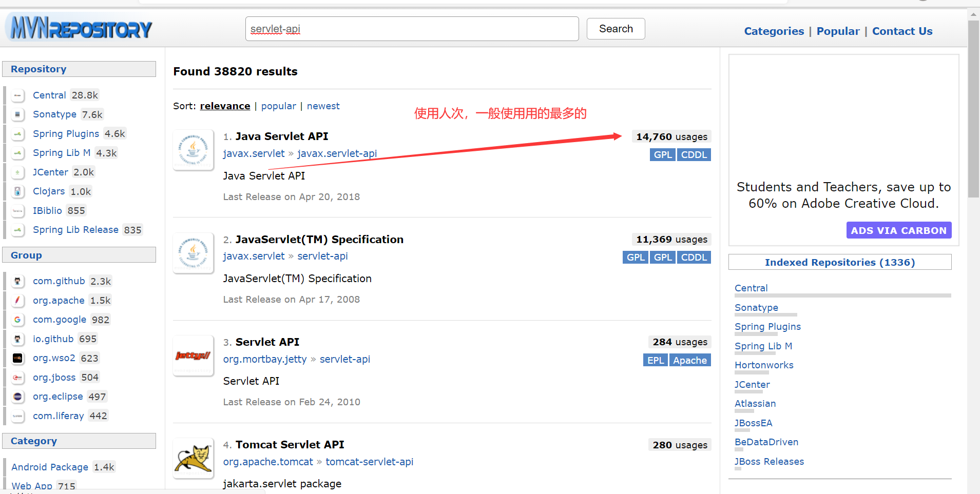The image size is (980, 494).
Task: Open the Java Servlet API thumbnail logo
Action: tap(193, 150)
